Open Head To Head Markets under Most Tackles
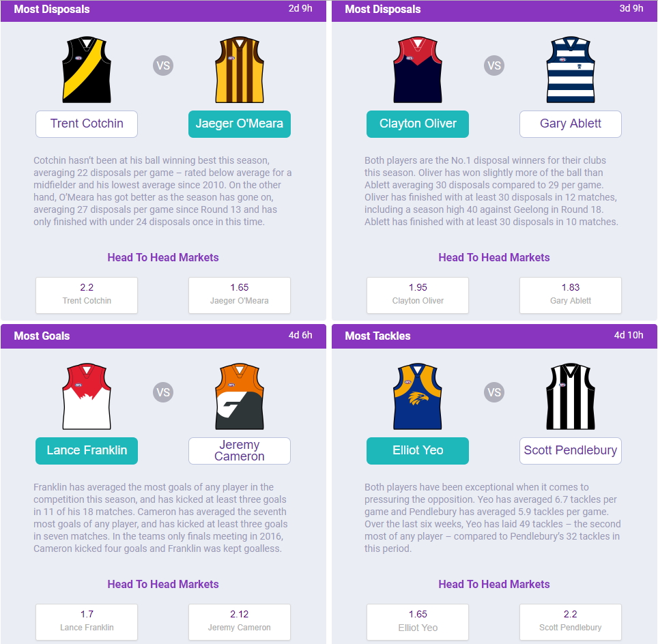The height and width of the screenshot is (644, 658). pos(494,584)
